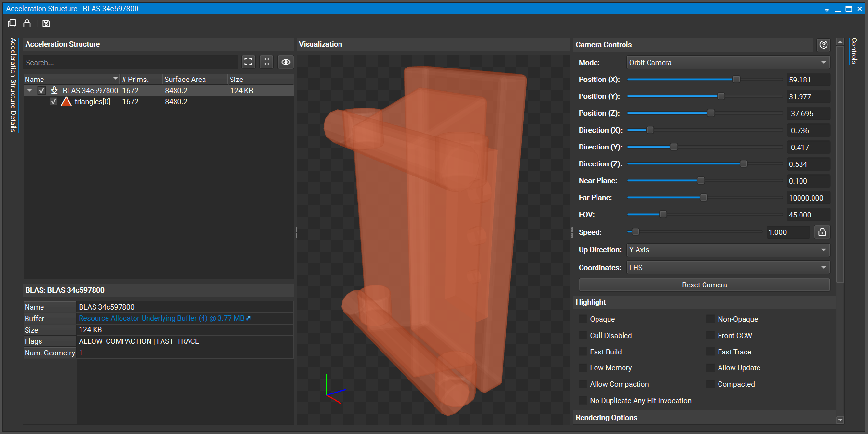Click the save icon in the top toolbar
Screen dimensions: 868x434
[46, 23]
